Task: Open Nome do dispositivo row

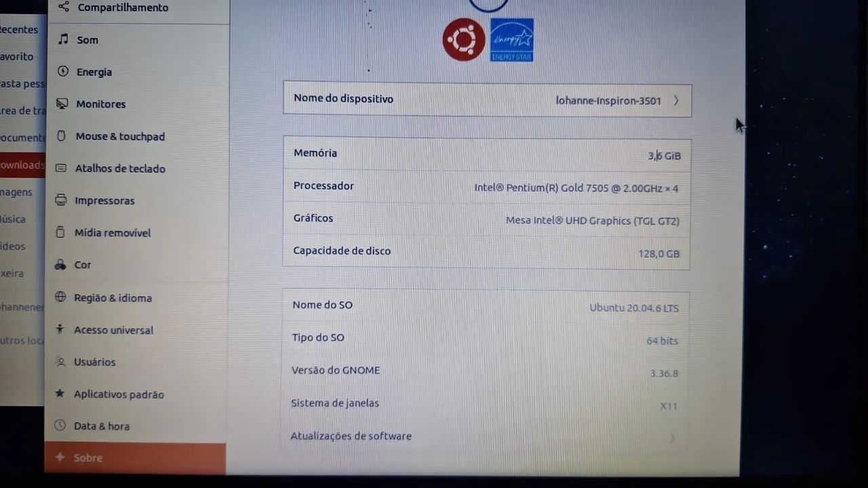Action: coord(488,100)
